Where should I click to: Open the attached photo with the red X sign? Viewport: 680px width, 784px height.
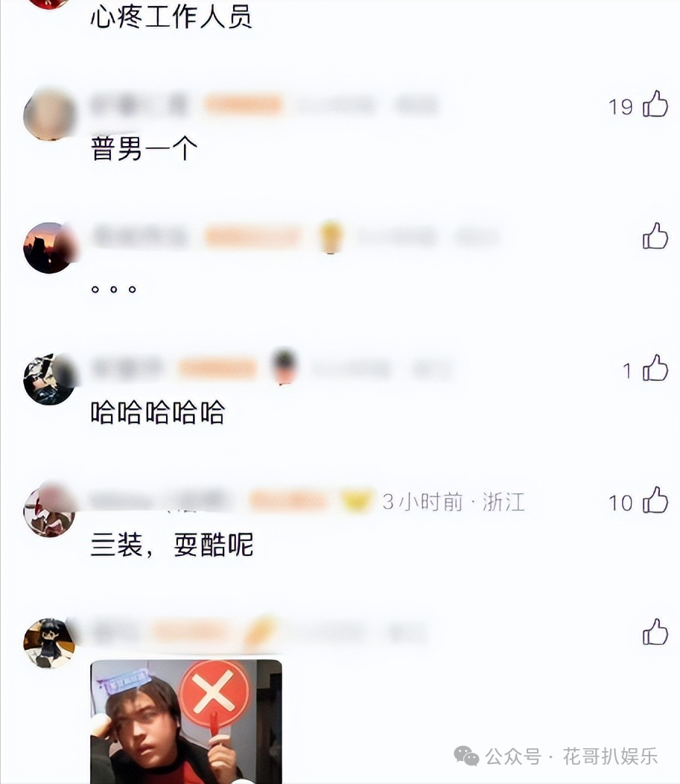point(186,721)
